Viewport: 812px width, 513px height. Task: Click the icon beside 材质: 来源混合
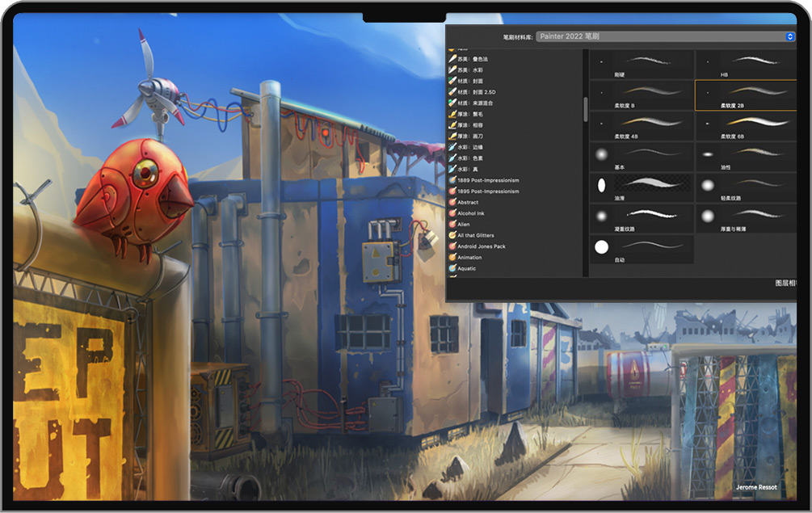pos(452,103)
